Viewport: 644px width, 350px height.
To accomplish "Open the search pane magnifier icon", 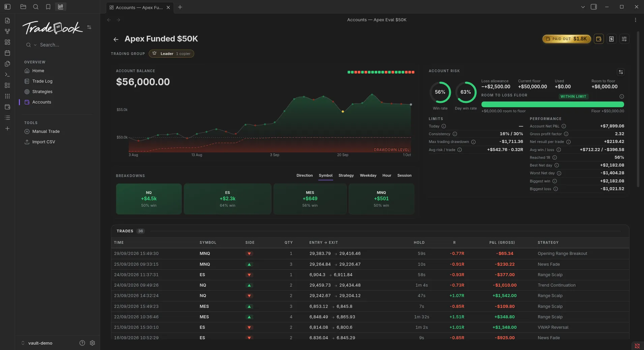I will tap(36, 7).
